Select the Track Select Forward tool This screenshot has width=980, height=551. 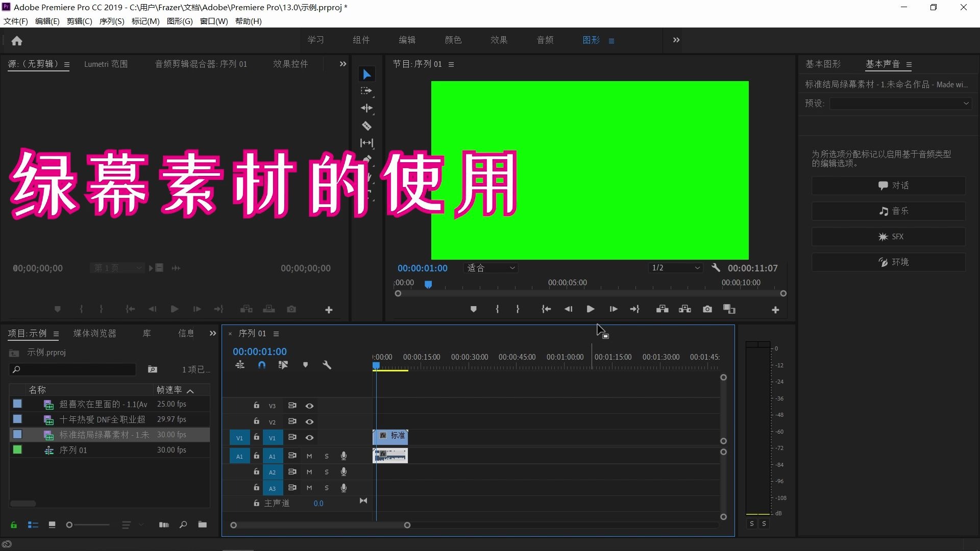366,91
